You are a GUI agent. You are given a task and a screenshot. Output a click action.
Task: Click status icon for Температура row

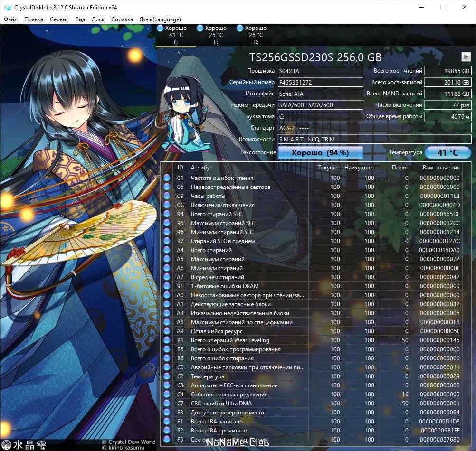pos(167,376)
